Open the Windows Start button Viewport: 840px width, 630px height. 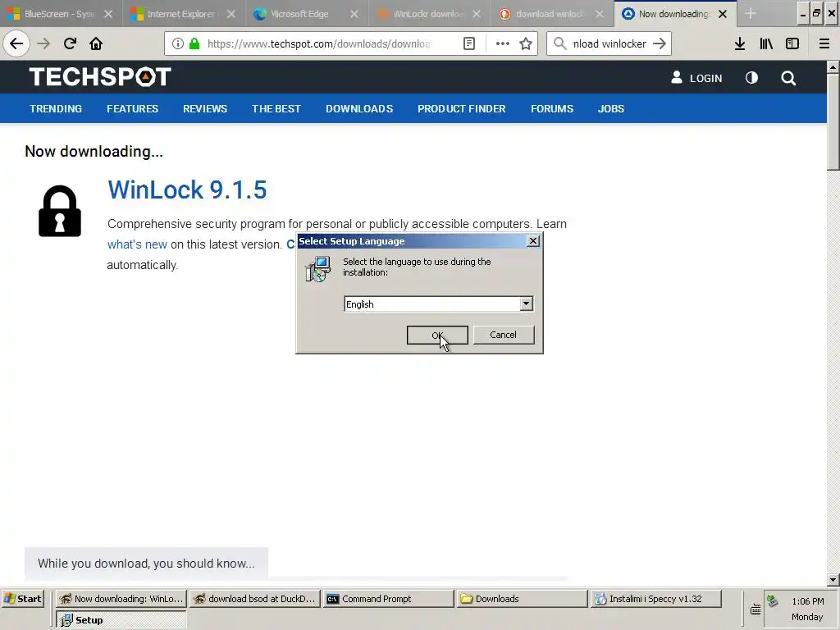pos(22,599)
